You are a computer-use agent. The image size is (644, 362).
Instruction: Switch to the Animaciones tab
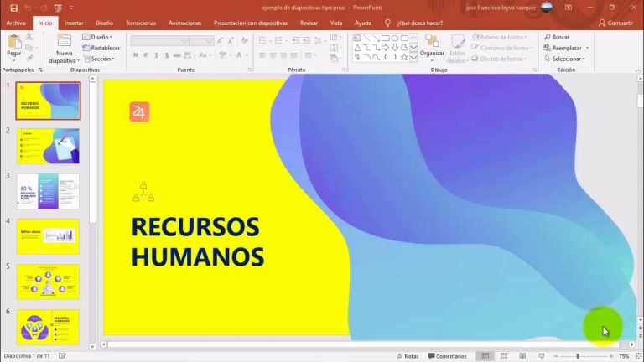point(184,23)
